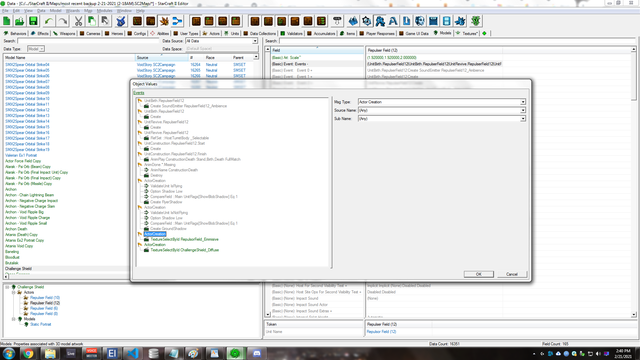Image resolution: width=640 pixels, height=360 pixels.
Task: Select Repulser Field (10) in the tree
Action: coord(44,298)
